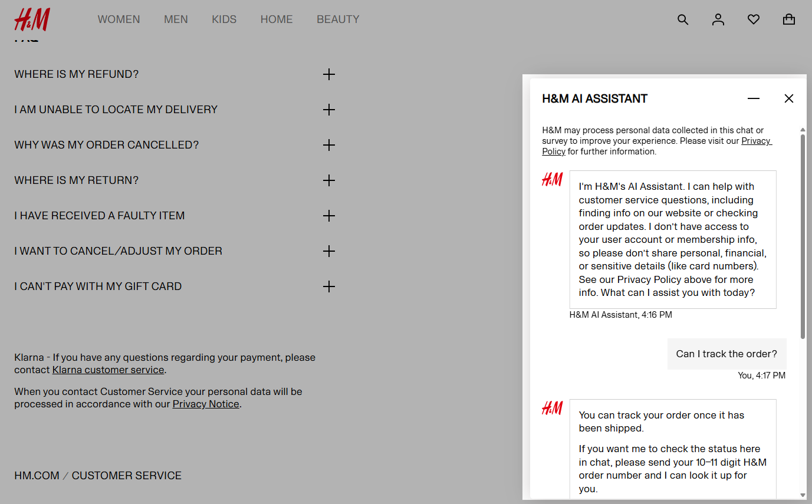The width and height of the screenshot is (812, 504).
Task: Expand 'I want to cancel/adjust my order'
Action: point(329,251)
